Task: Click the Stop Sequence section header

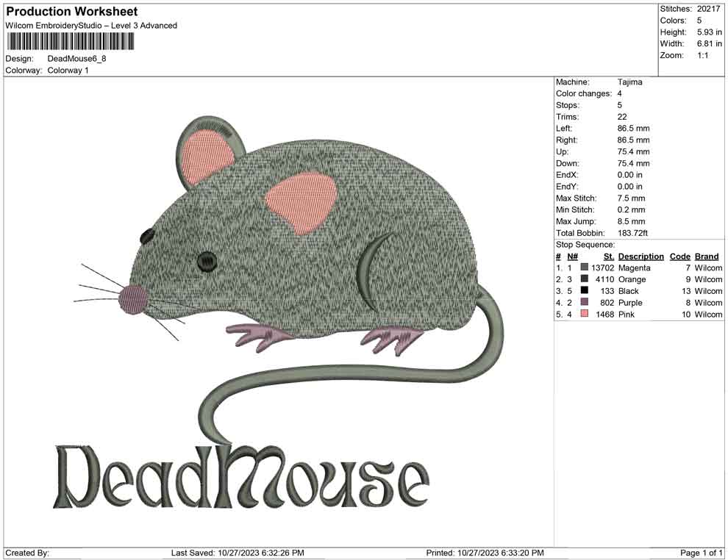Action: click(x=585, y=244)
